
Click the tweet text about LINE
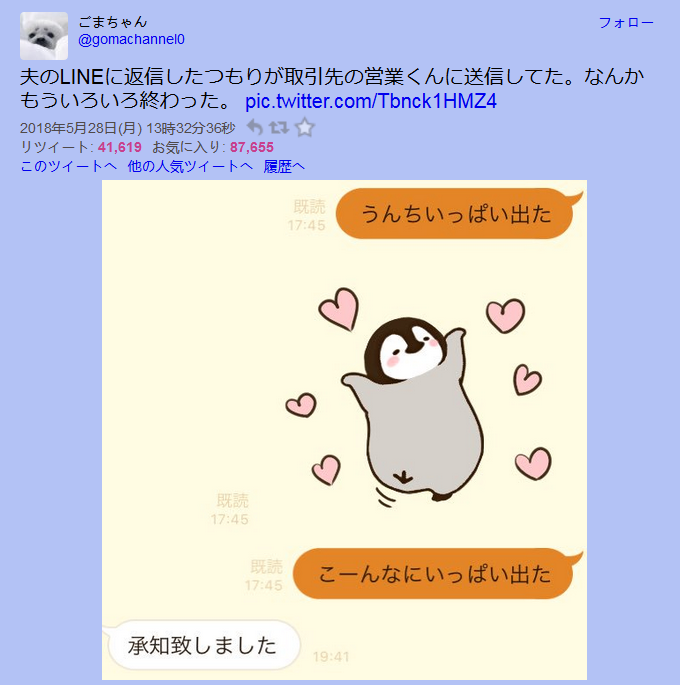[332, 89]
